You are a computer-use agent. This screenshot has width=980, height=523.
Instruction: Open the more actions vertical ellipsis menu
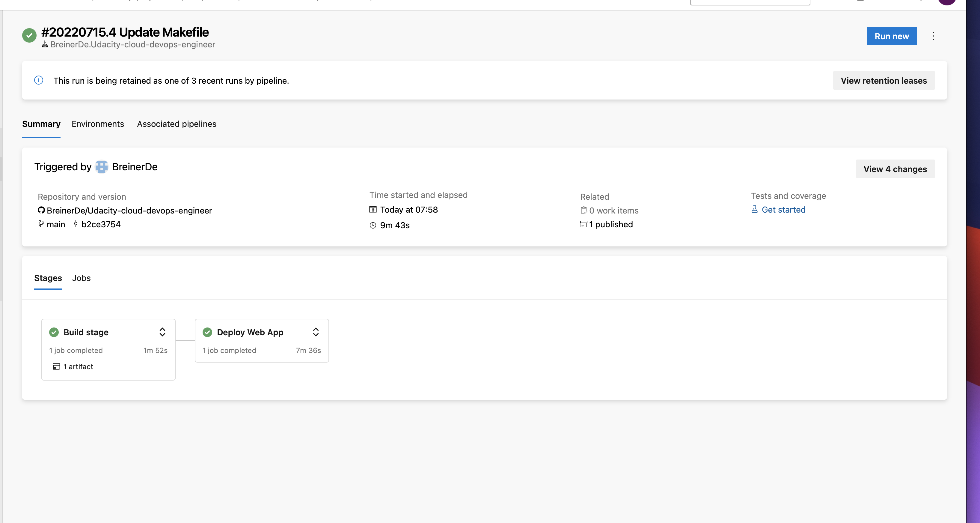point(933,36)
